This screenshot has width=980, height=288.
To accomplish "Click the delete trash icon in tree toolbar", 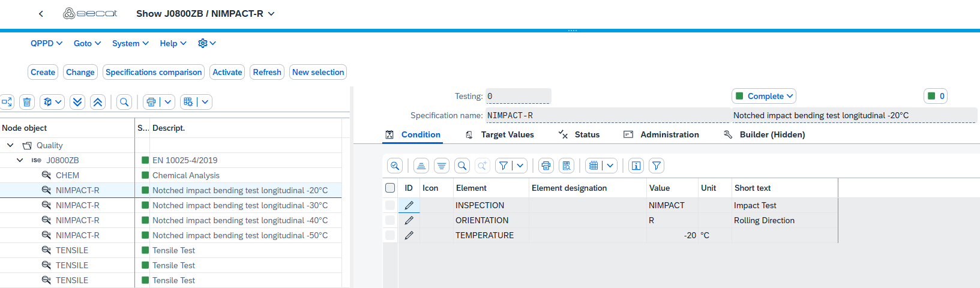I will (x=27, y=102).
